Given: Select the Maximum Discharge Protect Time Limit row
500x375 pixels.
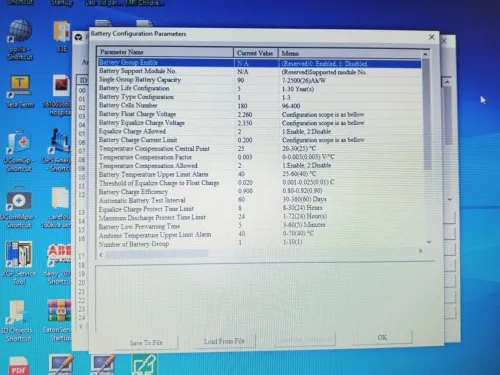Looking at the screenshot, I should [x=260, y=217].
